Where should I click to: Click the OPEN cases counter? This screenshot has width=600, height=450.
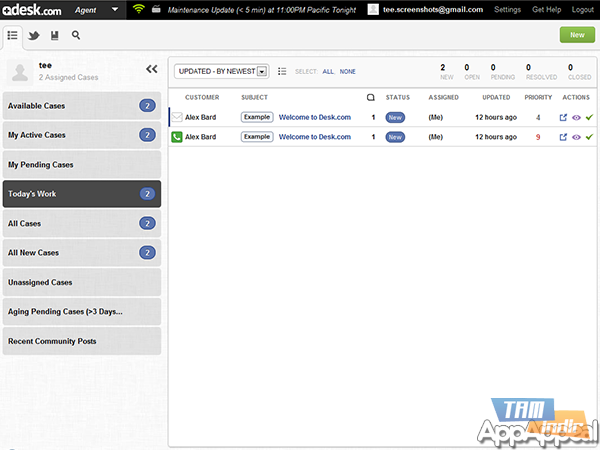pos(472,72)
